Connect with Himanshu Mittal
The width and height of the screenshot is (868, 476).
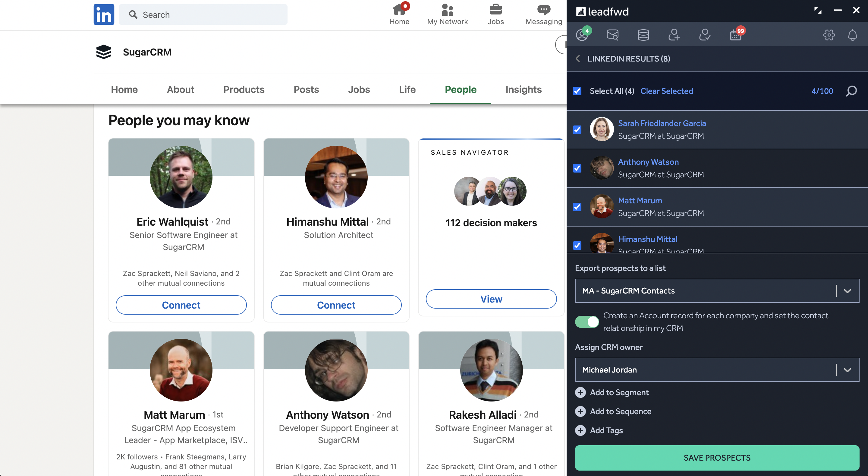pyautogui.click(x=336, y=305)
